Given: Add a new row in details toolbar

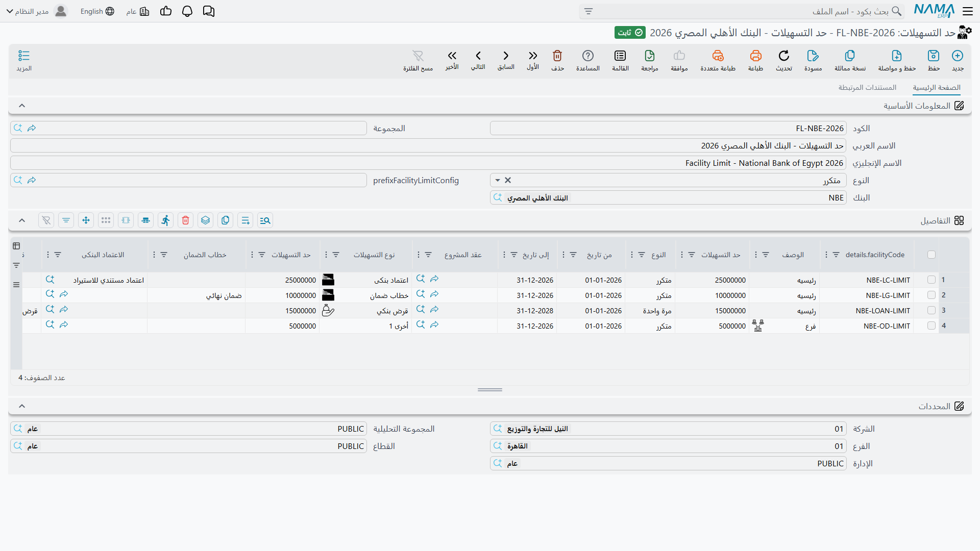Looking at the screenshot, I should click(246, 220).
